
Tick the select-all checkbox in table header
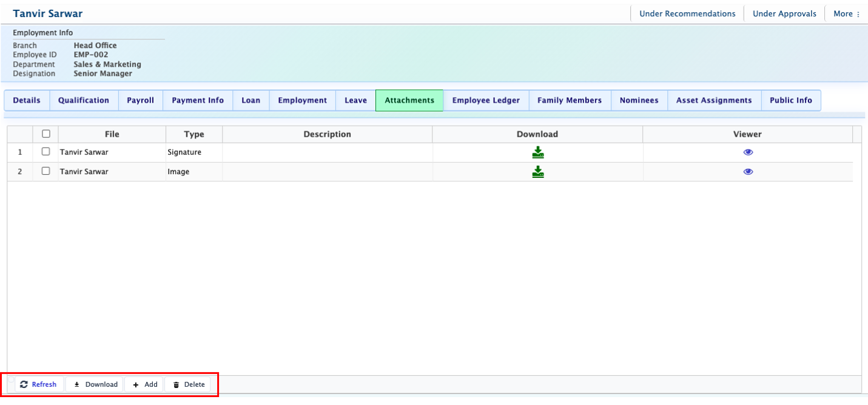45,134
